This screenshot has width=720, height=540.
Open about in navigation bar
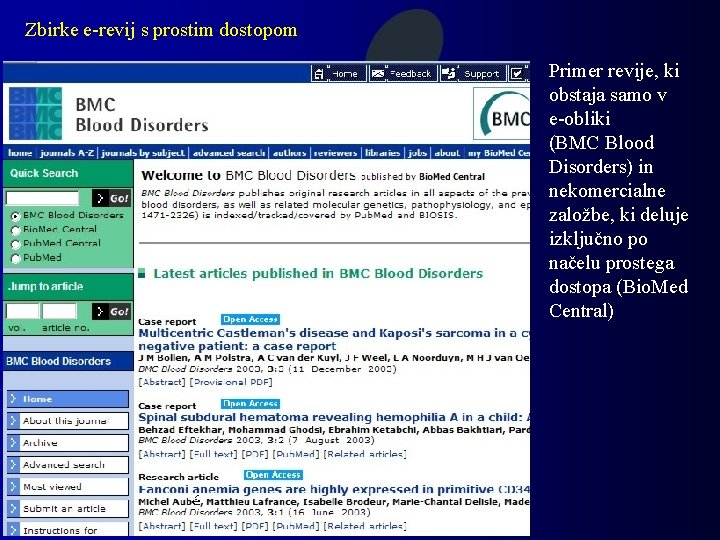coord(447,153)
